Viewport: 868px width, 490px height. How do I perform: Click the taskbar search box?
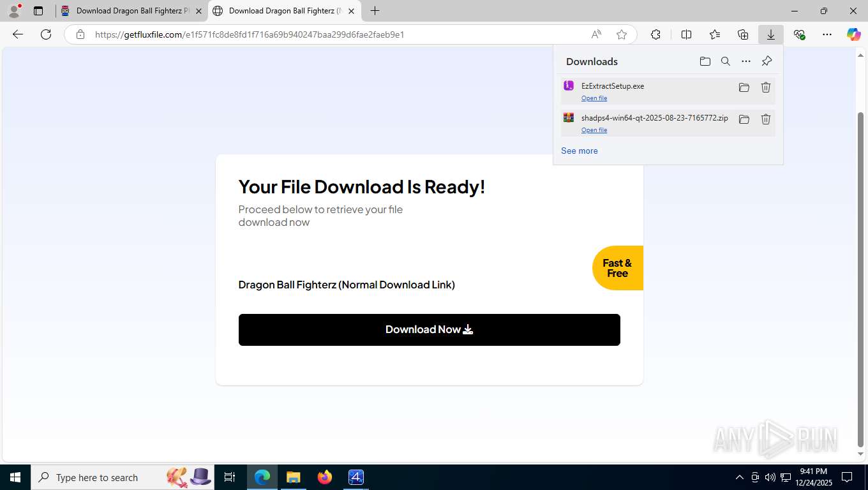point(122,477)
